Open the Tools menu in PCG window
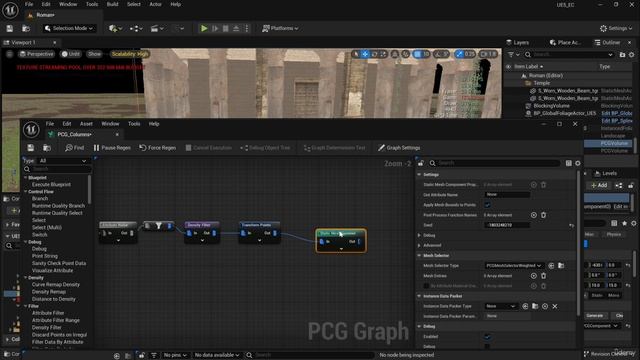The image size is (640, 360). [x=134, y=124]
